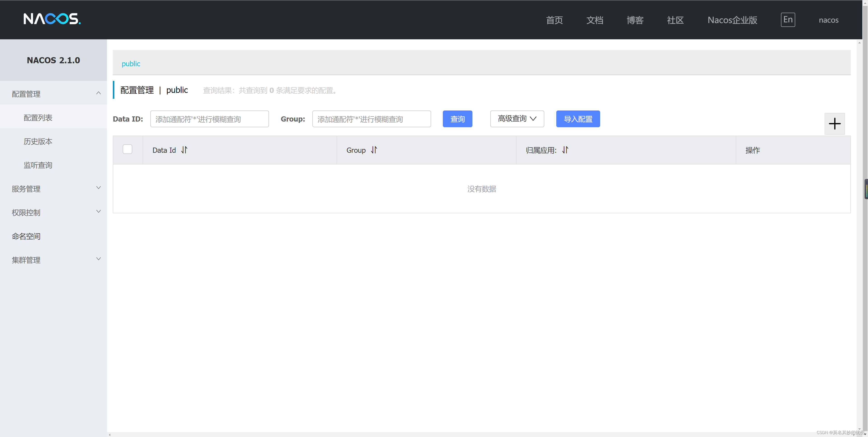
Task: Sort by Data Id column arrows
Action: [x=184, y=150]
